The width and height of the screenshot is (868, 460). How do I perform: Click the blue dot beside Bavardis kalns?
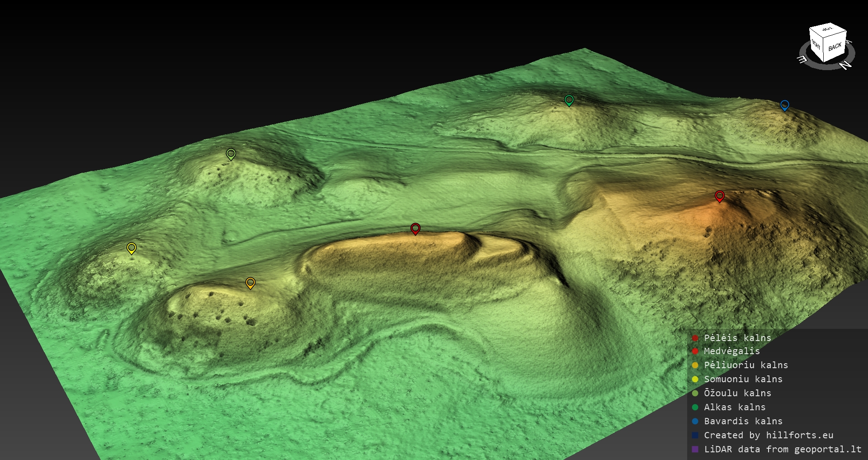(x=695, y=422)
